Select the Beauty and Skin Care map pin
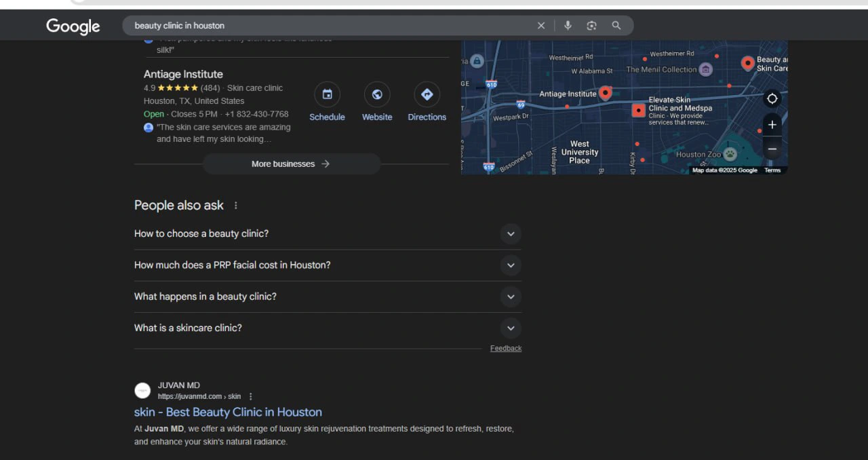The height and width of the screenshot is (460, 868). (747, 64)
